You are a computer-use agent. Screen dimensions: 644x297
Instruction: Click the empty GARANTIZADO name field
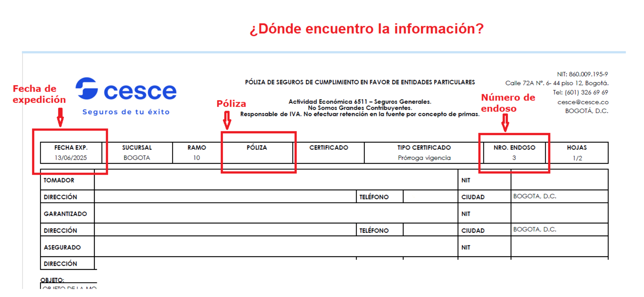click(x=276, y=214)
